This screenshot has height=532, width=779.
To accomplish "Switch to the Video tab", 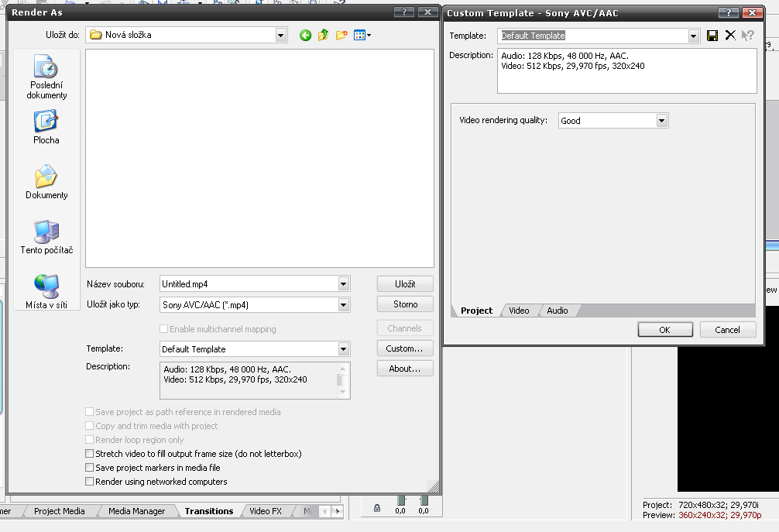I will (x=519, y=311).
